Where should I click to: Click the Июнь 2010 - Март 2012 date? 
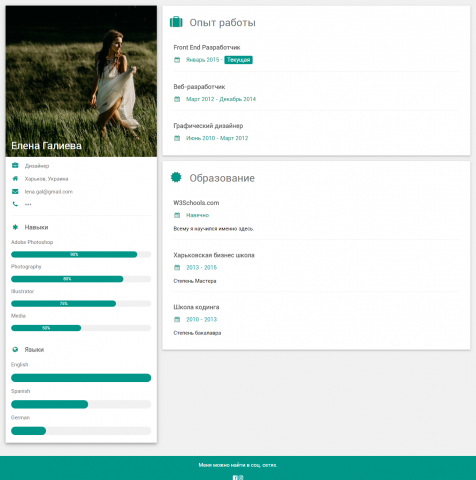click(217, 138)
